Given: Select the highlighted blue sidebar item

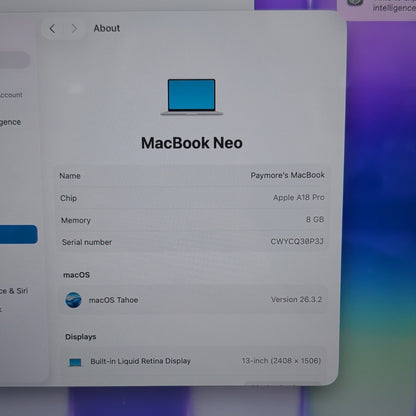Looking at the screenshot, I should (18, 234).
